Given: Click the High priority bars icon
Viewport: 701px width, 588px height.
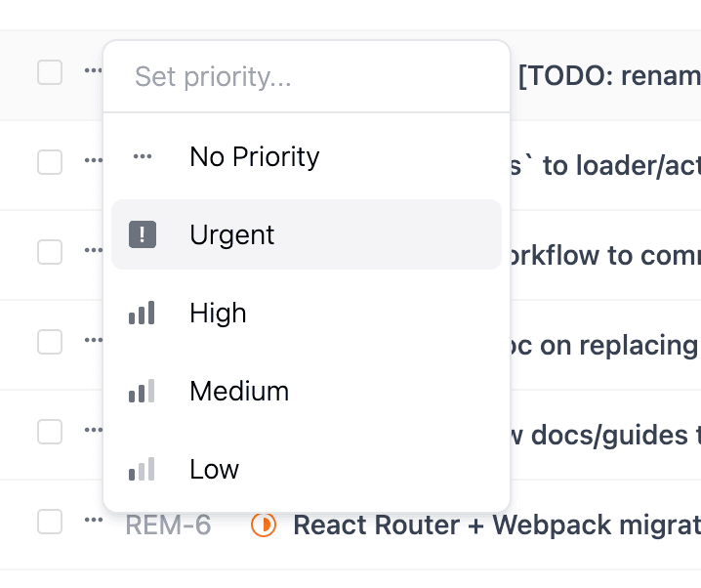Looking at the screenshot, I should click(x=143, y=314).
